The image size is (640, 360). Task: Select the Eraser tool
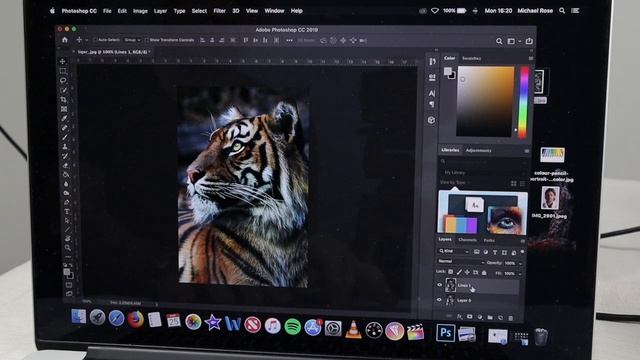[65, 165]
